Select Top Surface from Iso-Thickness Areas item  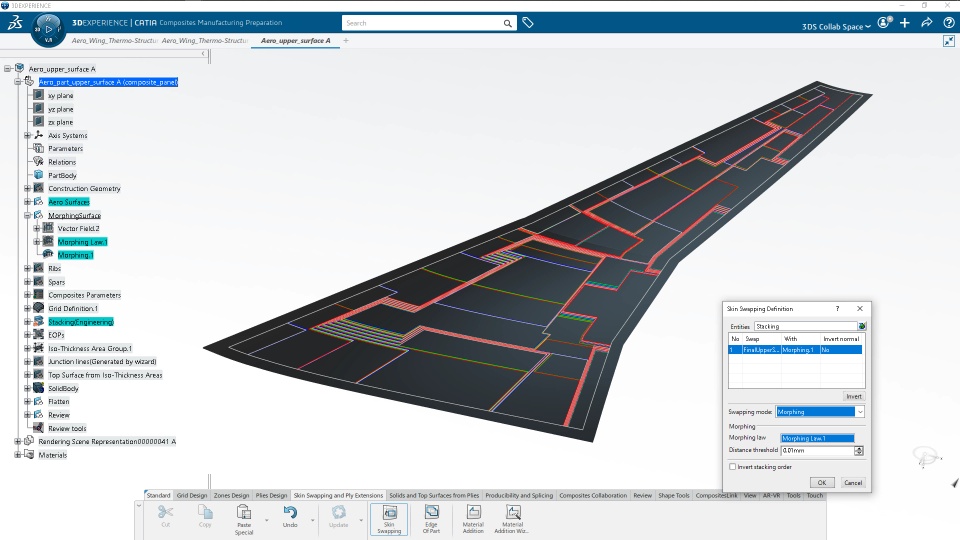[x=105, y=375]
